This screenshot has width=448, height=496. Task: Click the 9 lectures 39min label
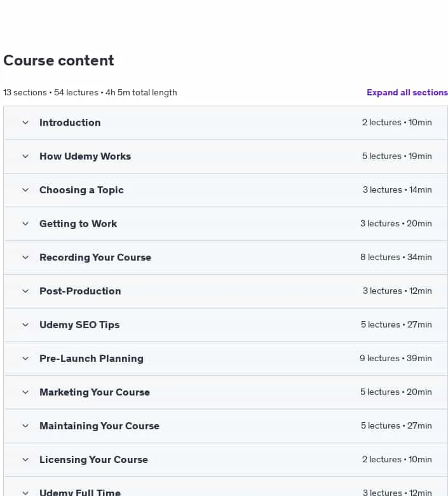(x=395, y=358)
